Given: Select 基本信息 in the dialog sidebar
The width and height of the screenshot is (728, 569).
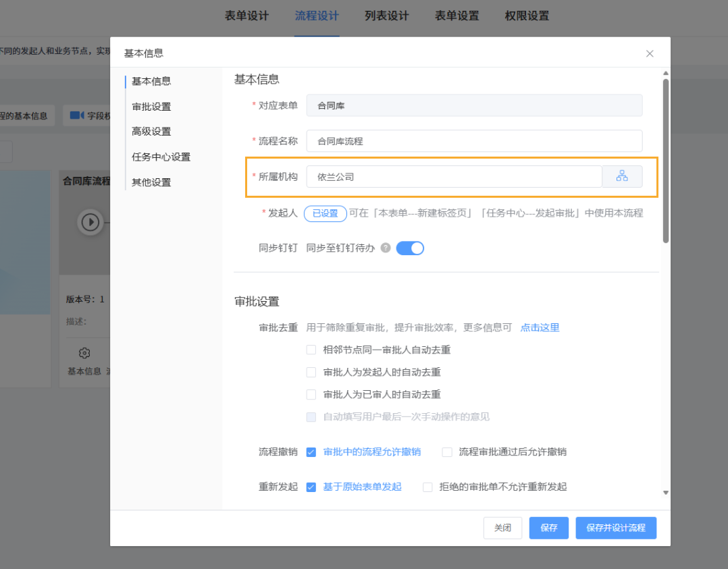Looking at the screenshot, I should click(x=151, y=81).
